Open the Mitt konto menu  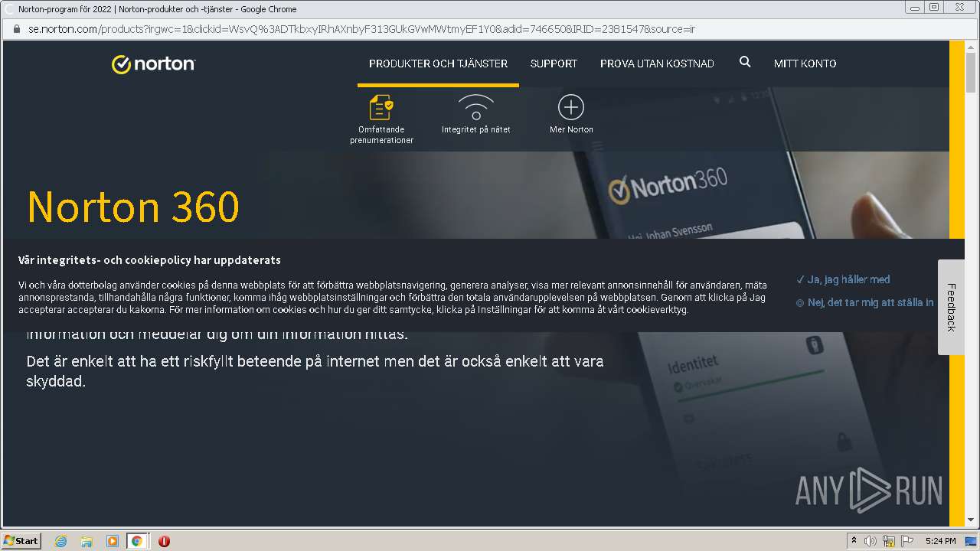[805, 64]
